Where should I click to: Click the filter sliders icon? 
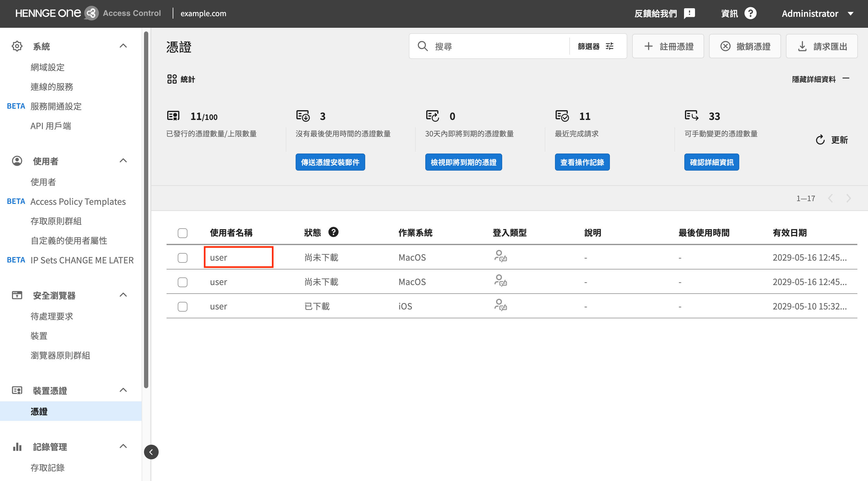(610, 46)
